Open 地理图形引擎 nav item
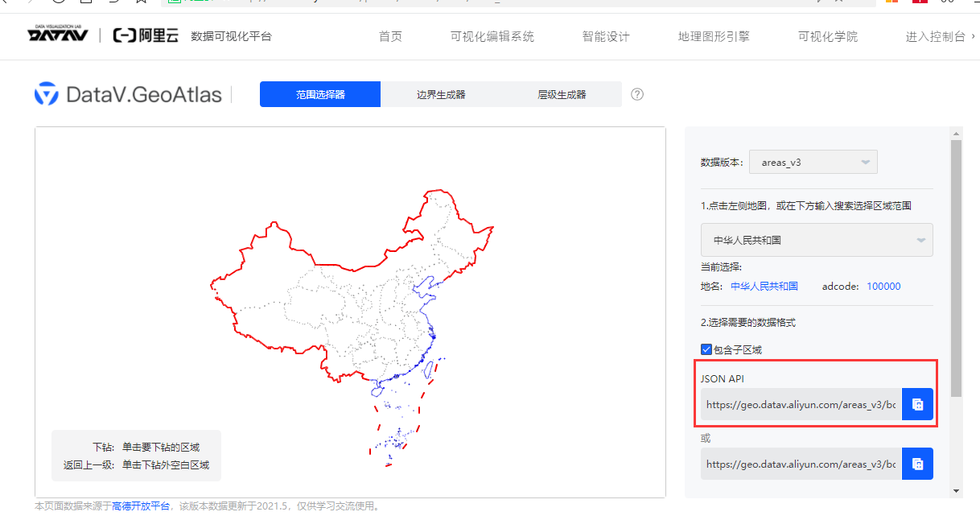 [x=714, y=36]
